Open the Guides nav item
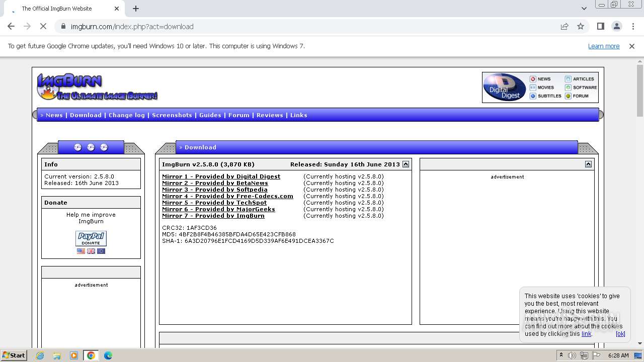This screenshot has width=644, height=362. (210, 115)
